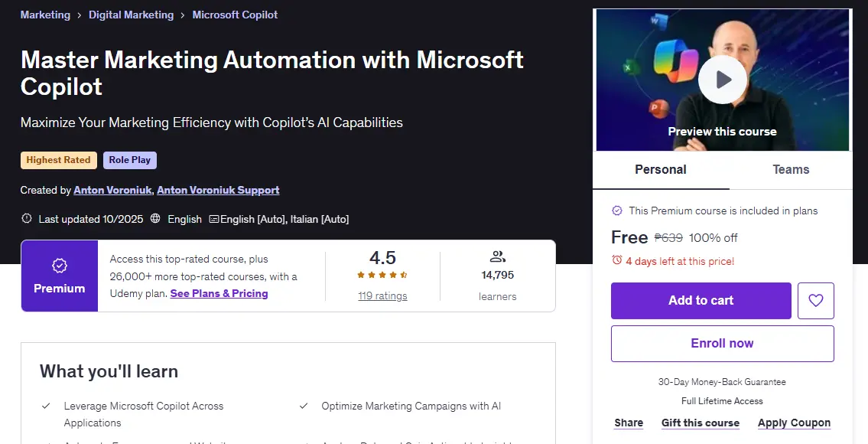Switch to the Teams tab

click(791, 170)
